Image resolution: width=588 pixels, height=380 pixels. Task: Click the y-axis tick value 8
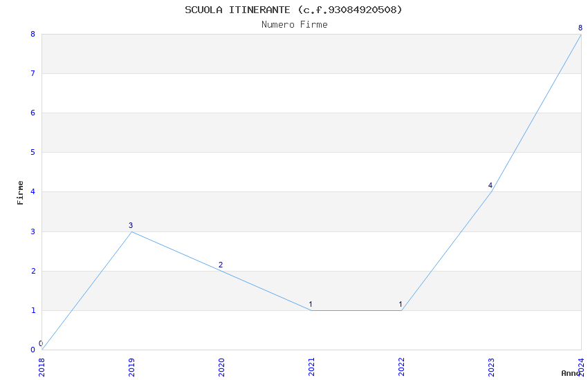(x=33, y=34)
